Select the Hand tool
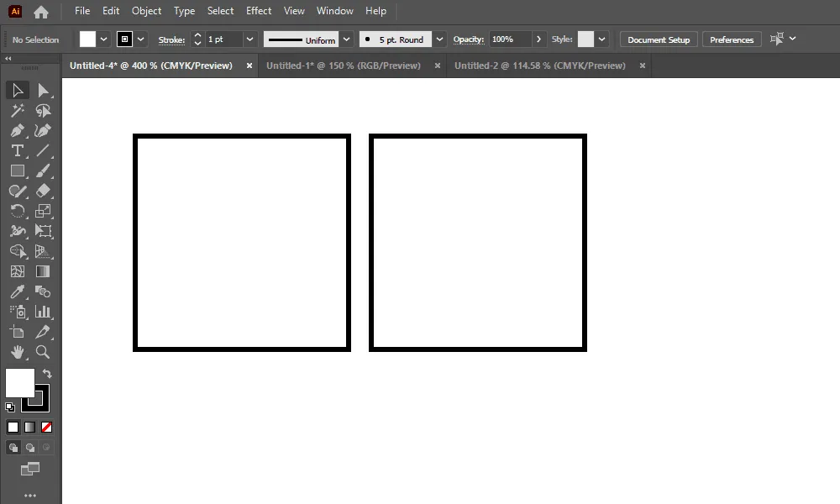The width and height of the screenshot is (840, 504). pyautogui.click(x=18, y=352)
